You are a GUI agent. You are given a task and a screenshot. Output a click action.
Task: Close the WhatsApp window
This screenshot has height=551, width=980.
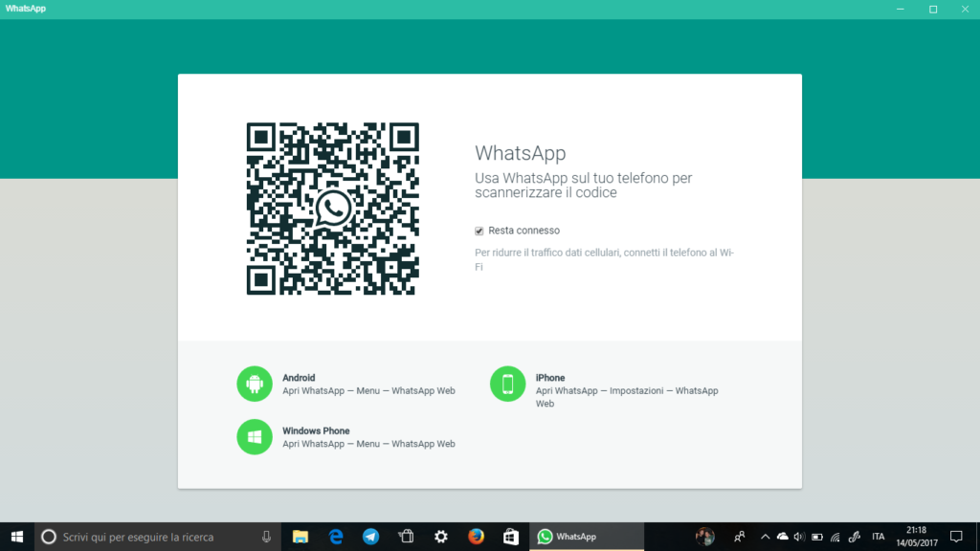tap(965, 10)
